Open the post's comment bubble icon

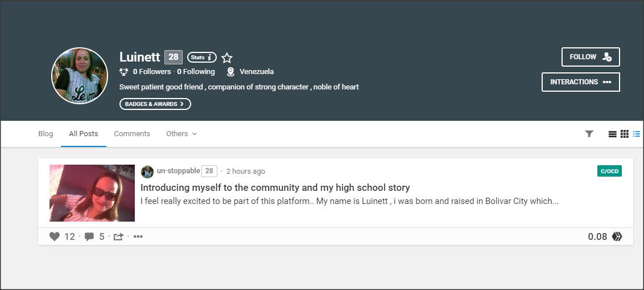point(89,236)
